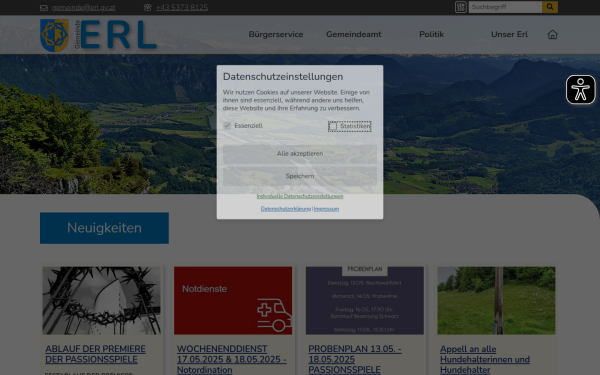Click Alle akzeptieren button
Viewport: 600px width, 375px height.
click(x=300, y=154)
